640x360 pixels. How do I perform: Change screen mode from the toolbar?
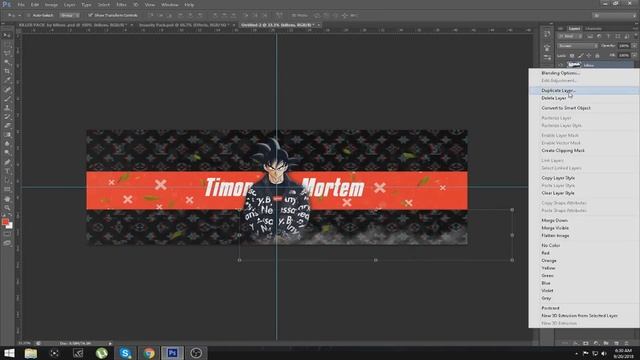[7, 243]
